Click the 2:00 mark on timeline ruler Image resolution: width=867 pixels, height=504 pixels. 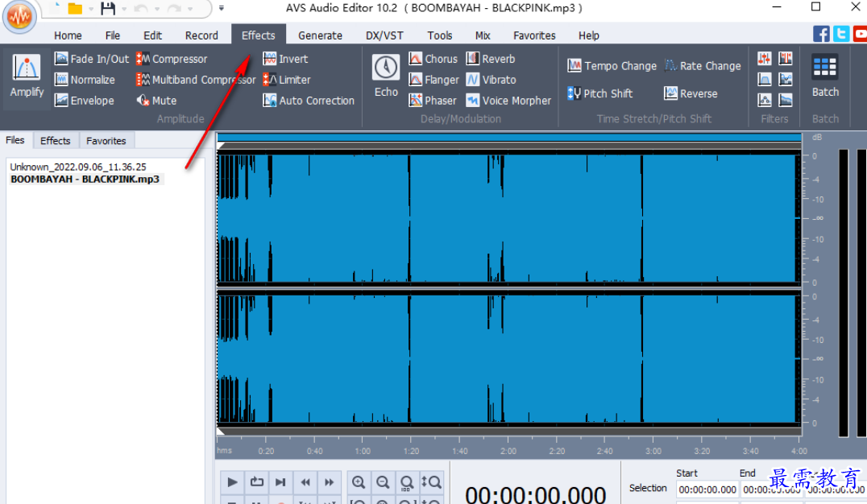point(508,451)
